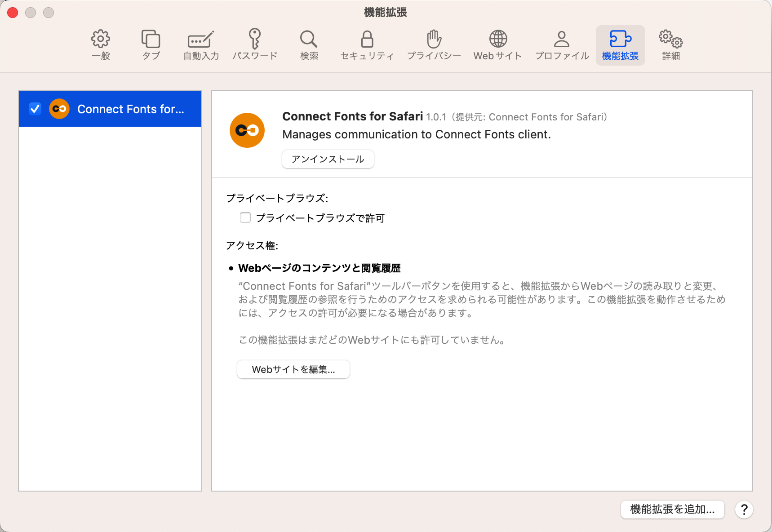Open the 一般 (General) settings pane

pos(101,45)
